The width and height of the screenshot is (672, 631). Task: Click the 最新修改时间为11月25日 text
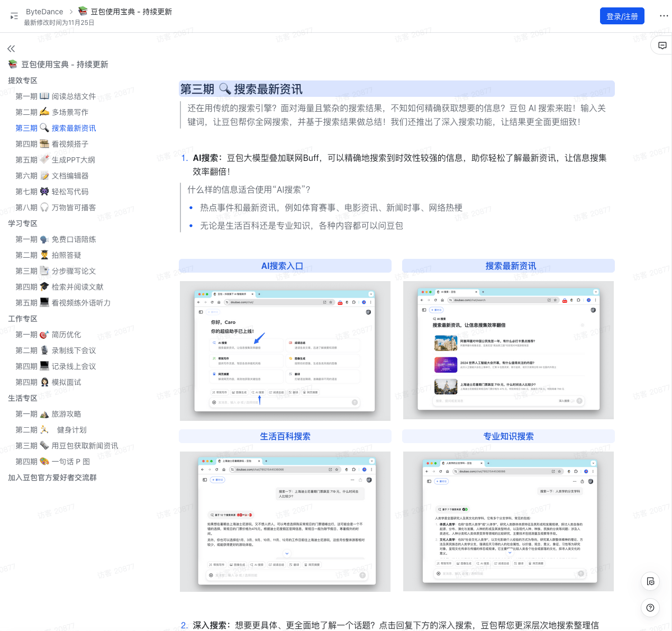pyautogui.click(x=59, y=23)
